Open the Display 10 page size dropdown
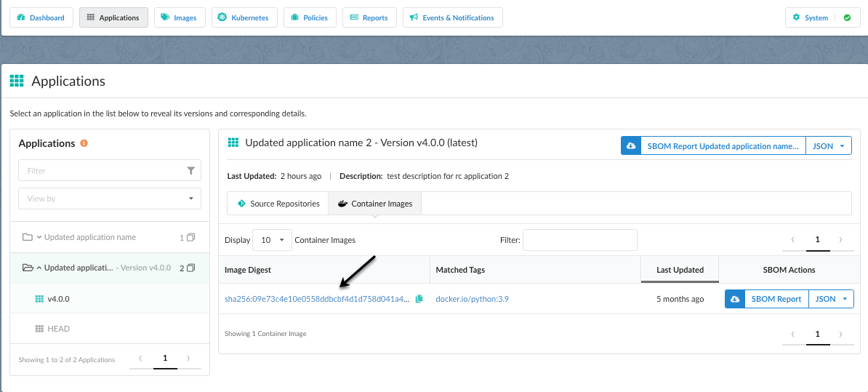The width and height of the screenshot is (868, 392). (272, 240)
